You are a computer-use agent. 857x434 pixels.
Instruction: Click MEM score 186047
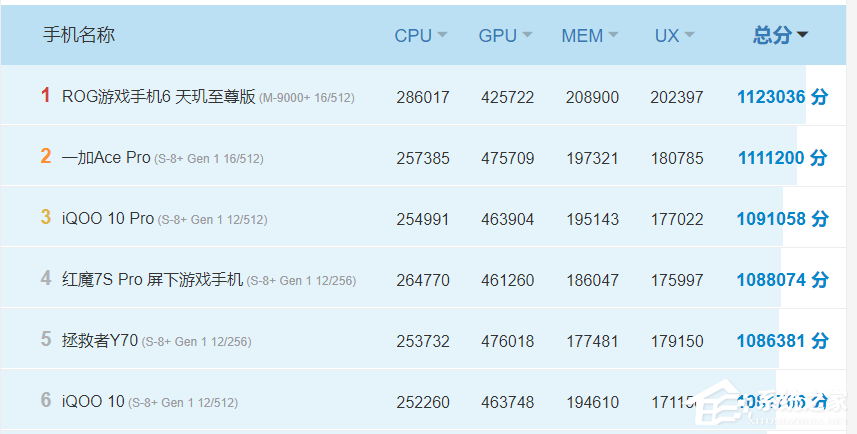[x=592, y=280]
